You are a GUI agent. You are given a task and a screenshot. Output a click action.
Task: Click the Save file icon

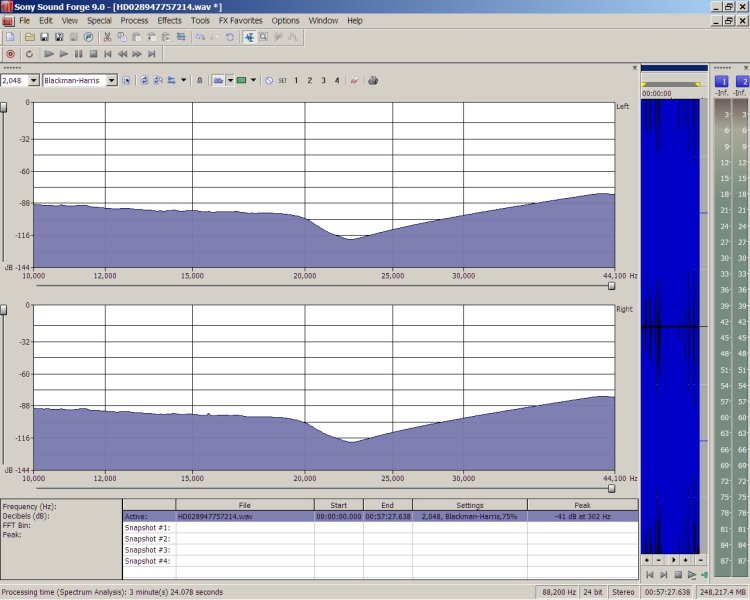pos(44,37)
